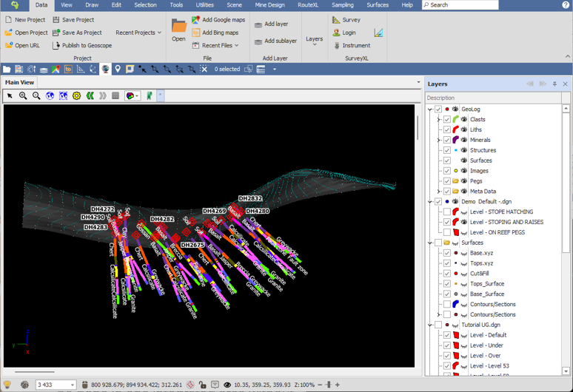Screen dimensions: 573x392
Task: Open the Draw ribbon tab
Action: [x=92, y=5]
